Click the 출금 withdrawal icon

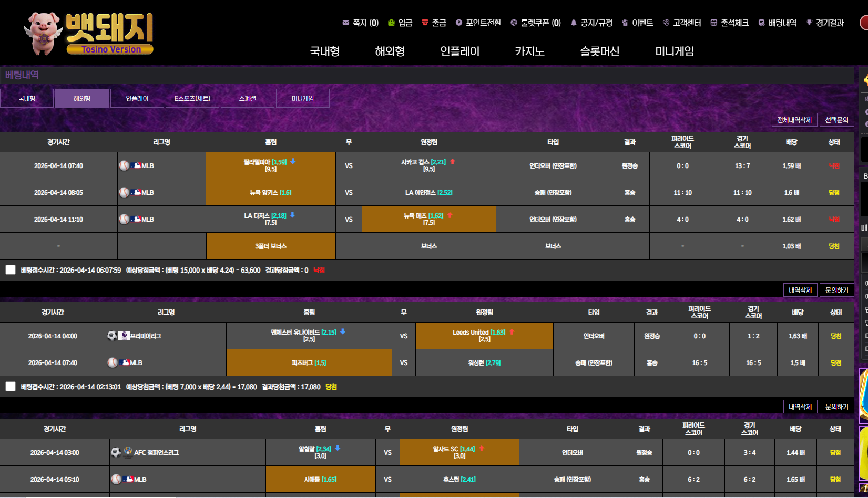[425, 23]
